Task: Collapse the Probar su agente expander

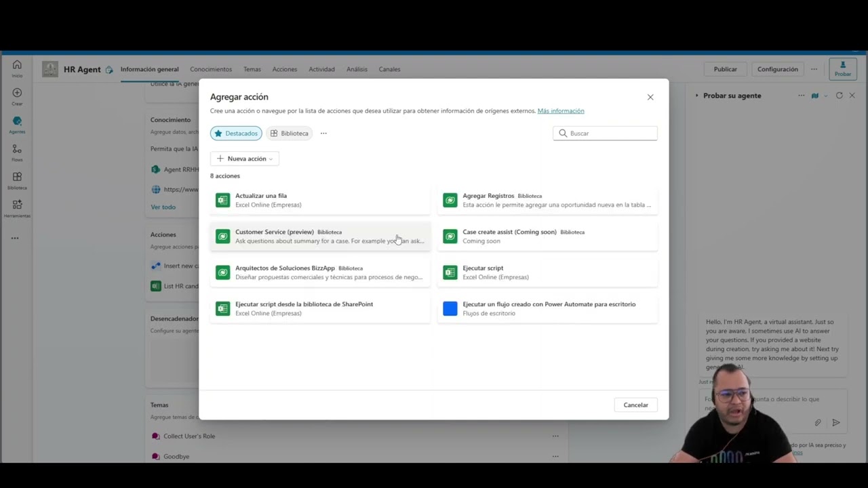Action: click(x=696, y=96)
